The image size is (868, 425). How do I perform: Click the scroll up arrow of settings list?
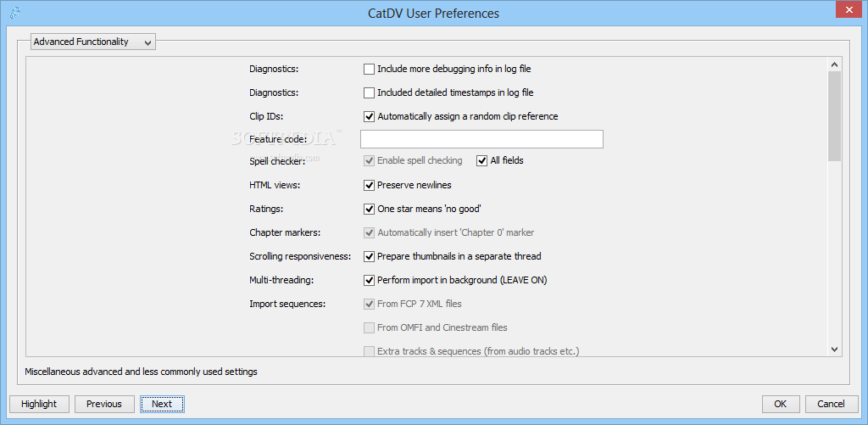click(x=835, y=64)
